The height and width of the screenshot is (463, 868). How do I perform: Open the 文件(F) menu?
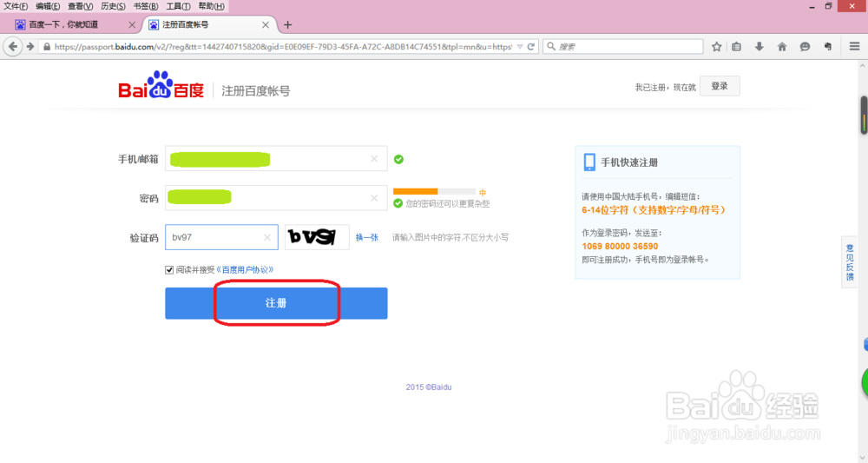point(16,6)
